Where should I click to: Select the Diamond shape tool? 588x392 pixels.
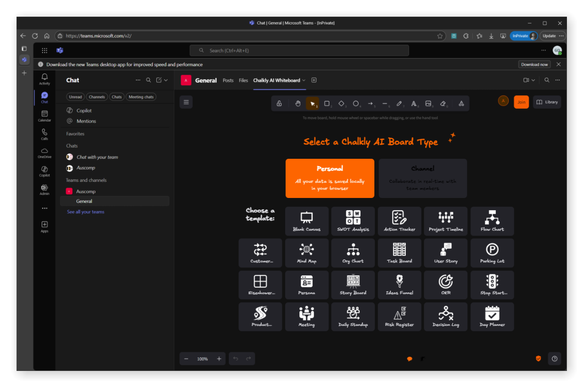342,103
